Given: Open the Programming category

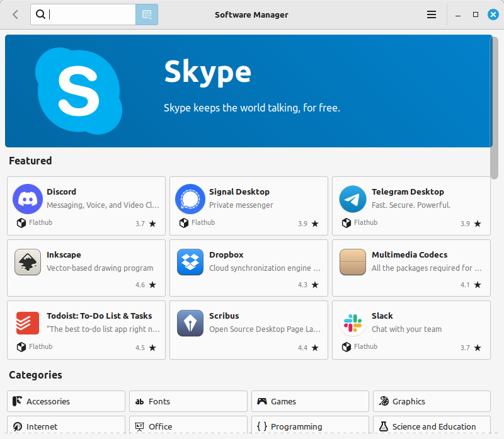Looking at the screenshot, I should tap(310, 426).
